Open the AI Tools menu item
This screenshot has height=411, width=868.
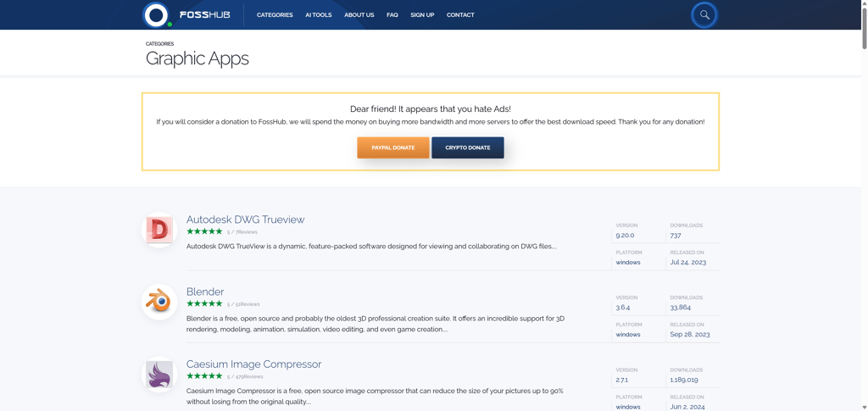point(319,15)
